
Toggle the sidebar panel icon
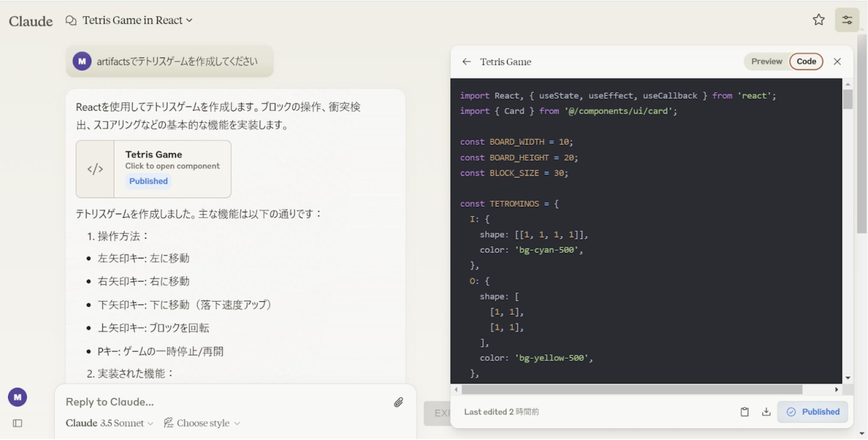pyautogui.click(x=18, y=423)
